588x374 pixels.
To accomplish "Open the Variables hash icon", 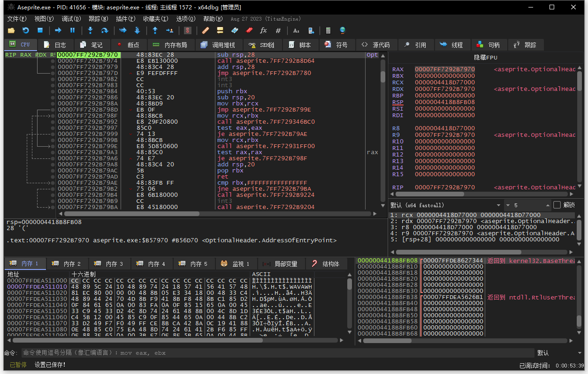I will (x=278, y=30).
